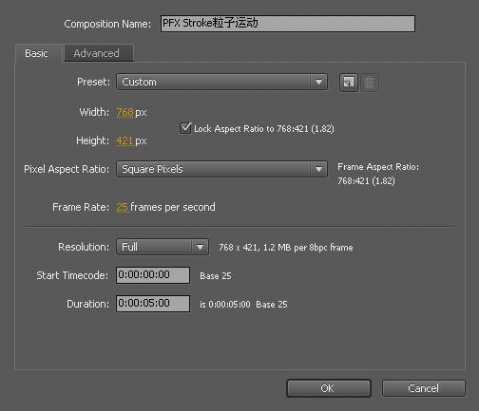Click the Start Timecode input field
479x411 pixels.
coord(153,275)
